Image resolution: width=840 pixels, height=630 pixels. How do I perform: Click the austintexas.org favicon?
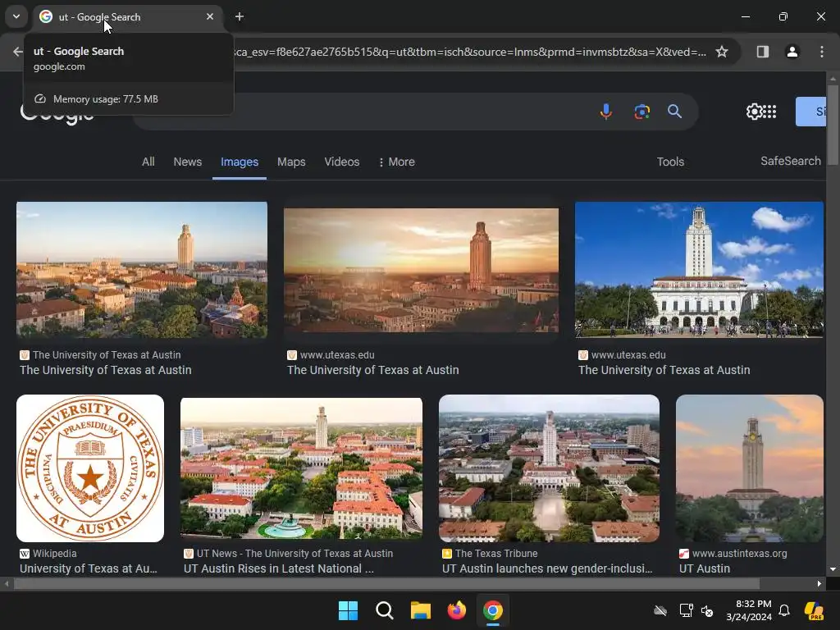point(684,554)
